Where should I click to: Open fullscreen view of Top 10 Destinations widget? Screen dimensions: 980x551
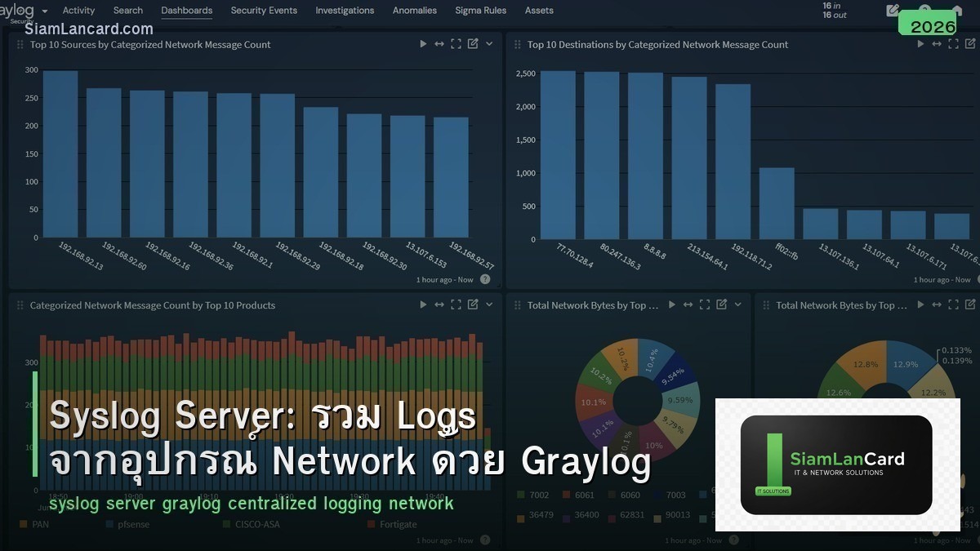953,44
